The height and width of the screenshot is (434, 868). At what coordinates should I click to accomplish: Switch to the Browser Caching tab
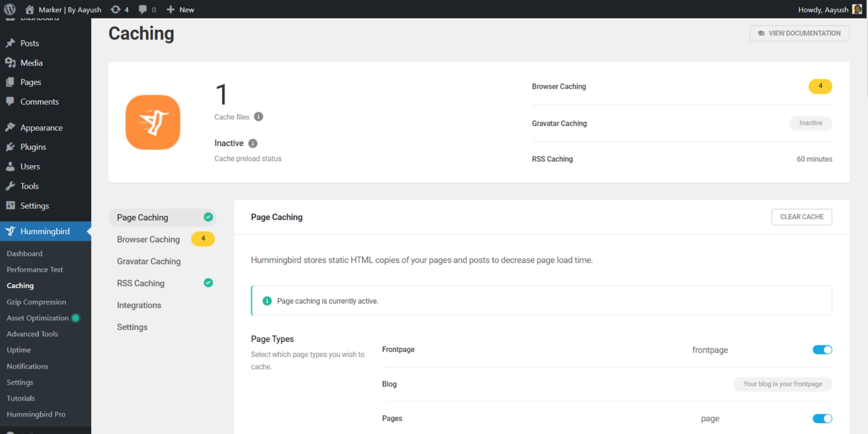pyautogui.click(x=148, y=239)
